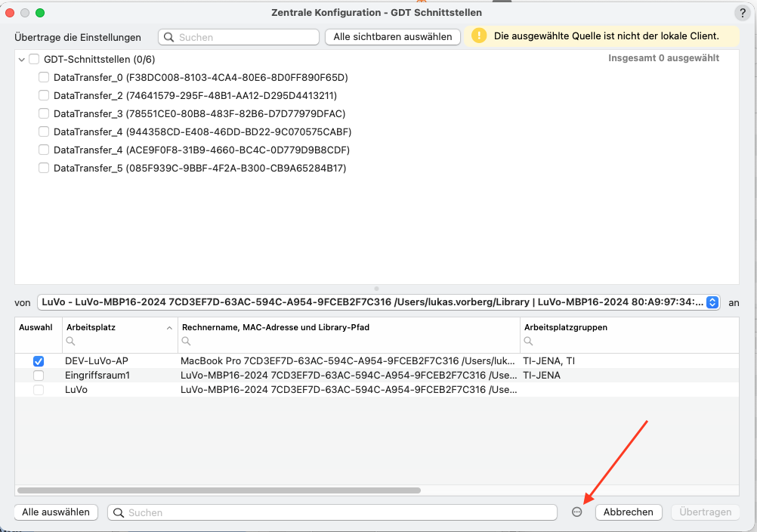Check the Eingriffsraum1 workstation checkbox

[x=39, y=375]
